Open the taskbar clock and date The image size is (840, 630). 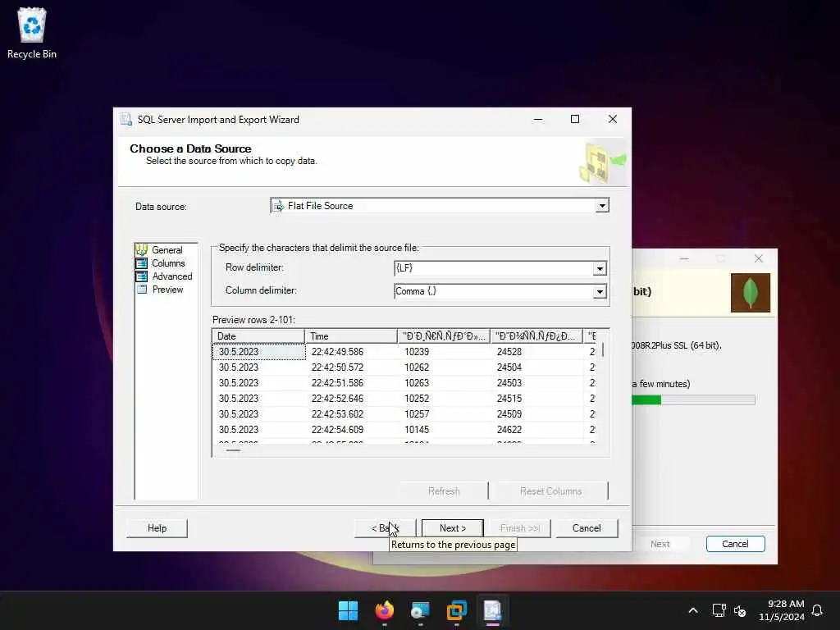click(x=781, y=610)
